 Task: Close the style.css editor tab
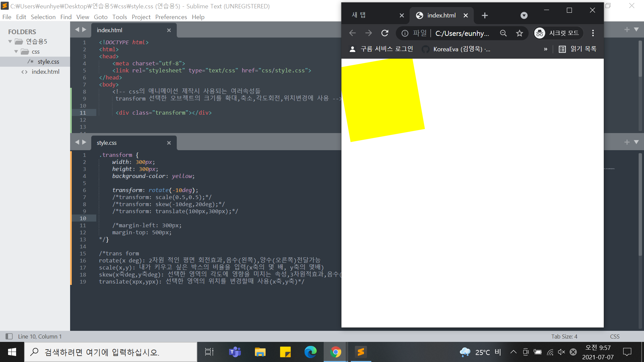coord(169,143)
